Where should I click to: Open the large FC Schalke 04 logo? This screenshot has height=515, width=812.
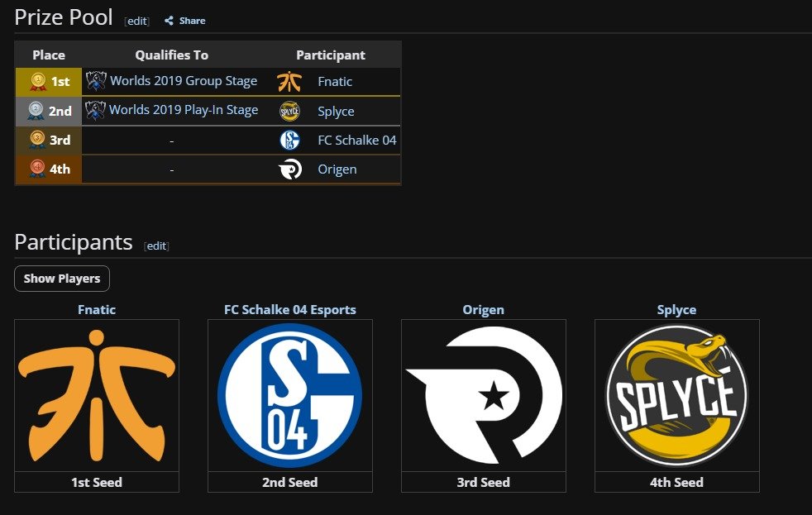point(290,395)
